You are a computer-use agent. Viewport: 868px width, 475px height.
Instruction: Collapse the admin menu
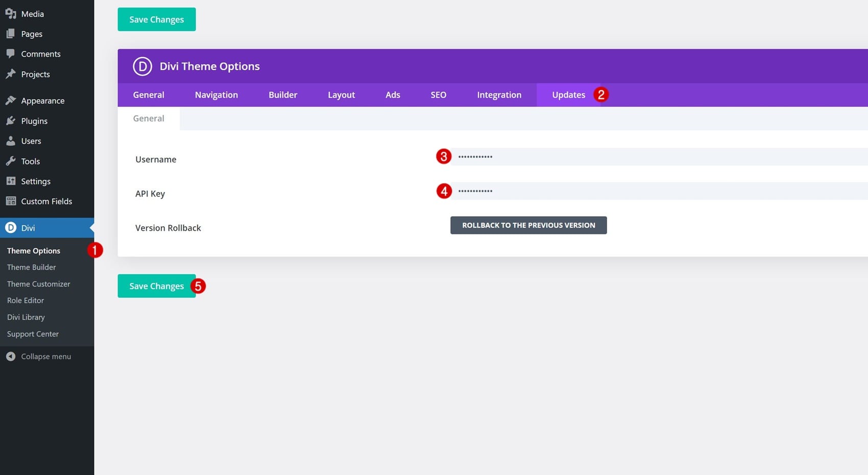click(x=11, y=356)
